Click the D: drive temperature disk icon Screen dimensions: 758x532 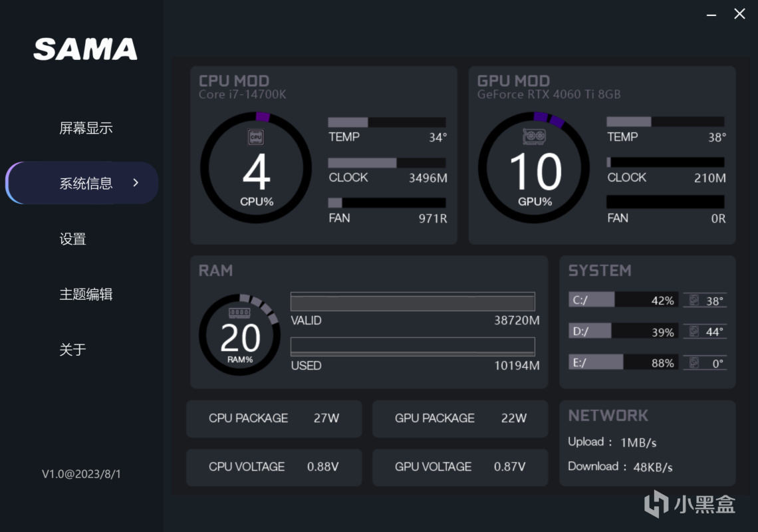click(695, 331)
